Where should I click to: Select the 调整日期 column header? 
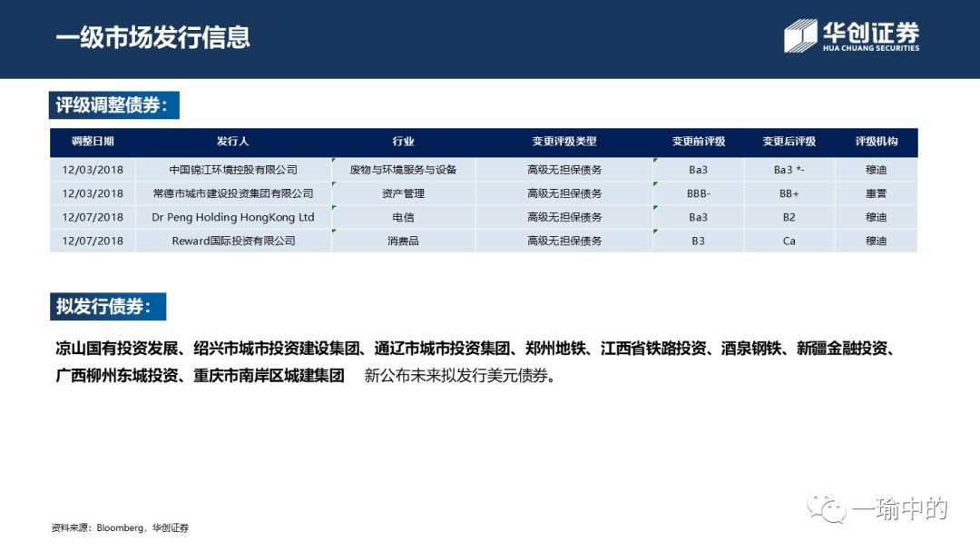pos(93,142)
